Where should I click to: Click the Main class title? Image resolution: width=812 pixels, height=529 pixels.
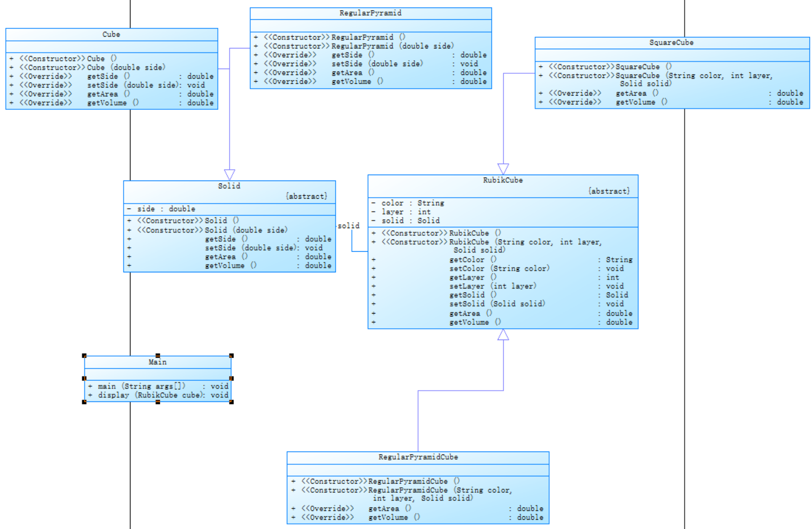(157, 362)
